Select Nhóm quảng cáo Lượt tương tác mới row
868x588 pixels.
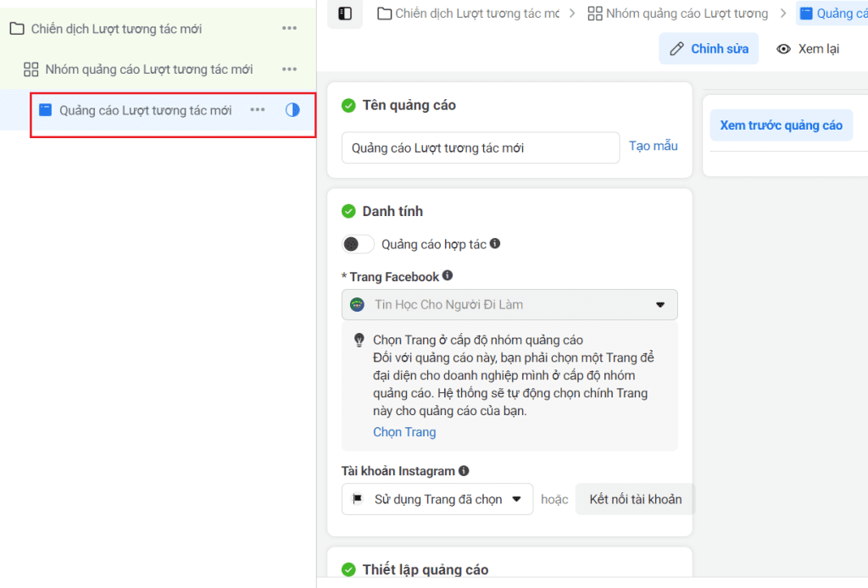pos(159,69)
